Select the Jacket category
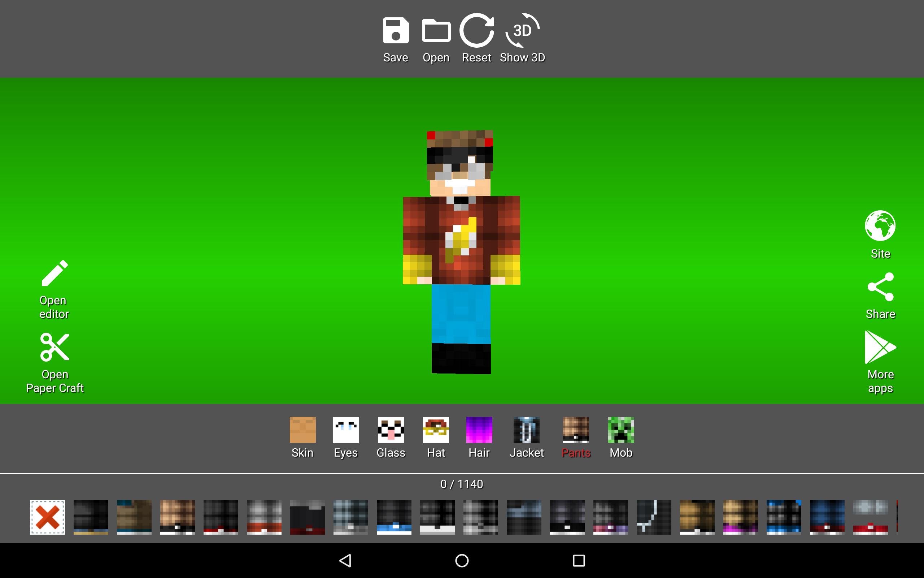 click(x=527, y=438)
